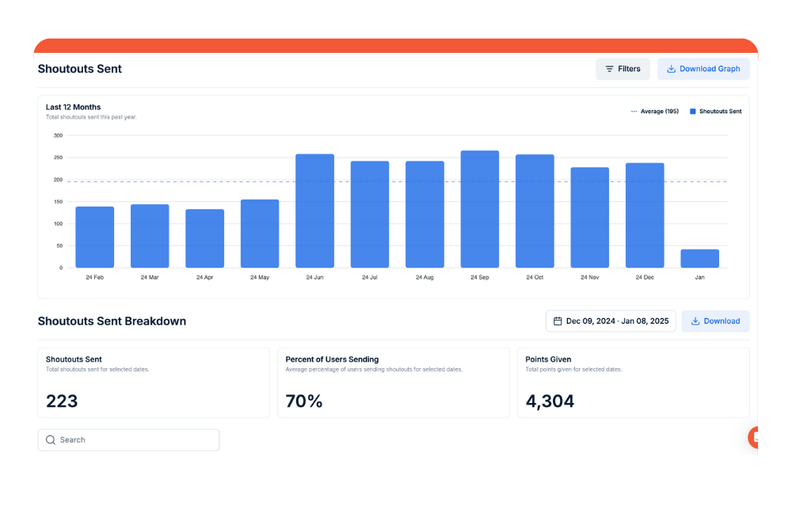Click the dashed line icon for Average legend
The image size is (792, 528).
tap(634, 112)
